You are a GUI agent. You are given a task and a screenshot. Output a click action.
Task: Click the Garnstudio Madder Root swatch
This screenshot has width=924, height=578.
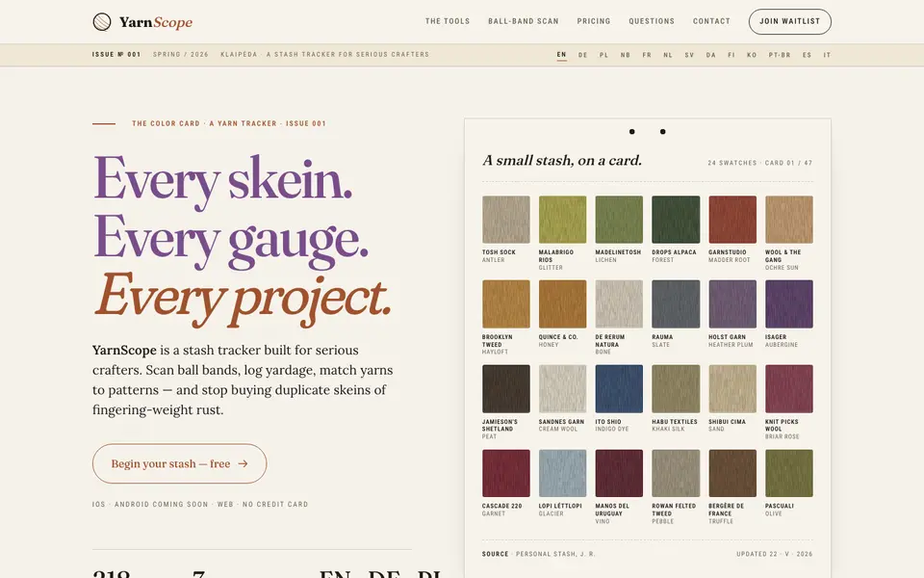732,220
